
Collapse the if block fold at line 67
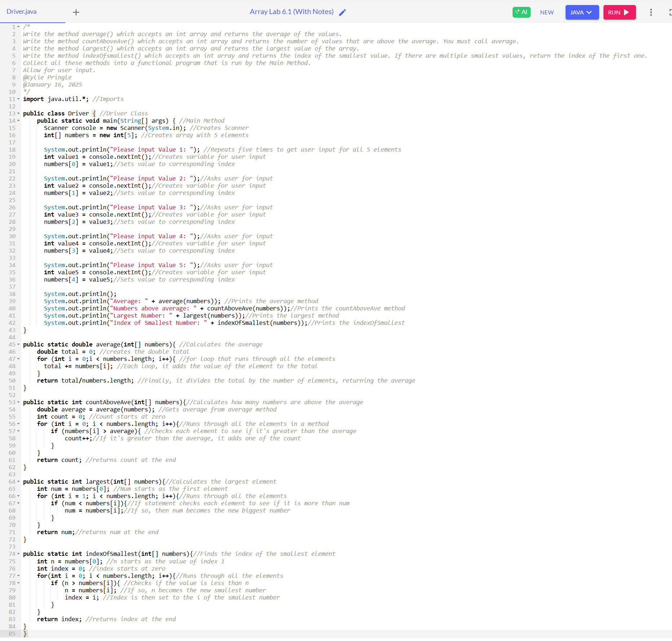pyautogui.click(x=18, y=503)
